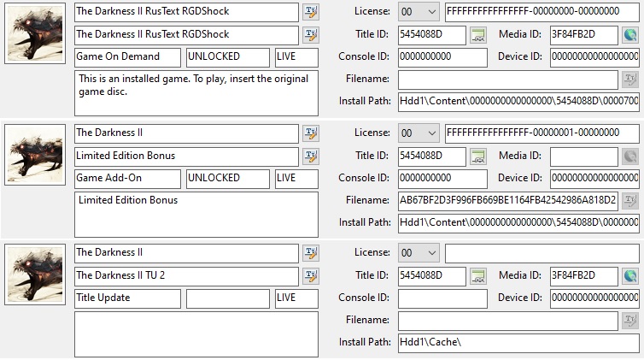Click Title ID 5454088D in Title Update entry

point(432,276)
